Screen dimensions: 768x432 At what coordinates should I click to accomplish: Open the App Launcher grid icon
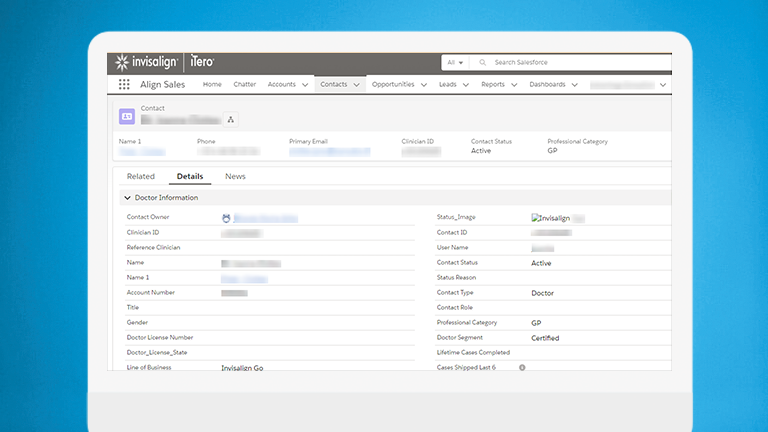pos(124,85)
